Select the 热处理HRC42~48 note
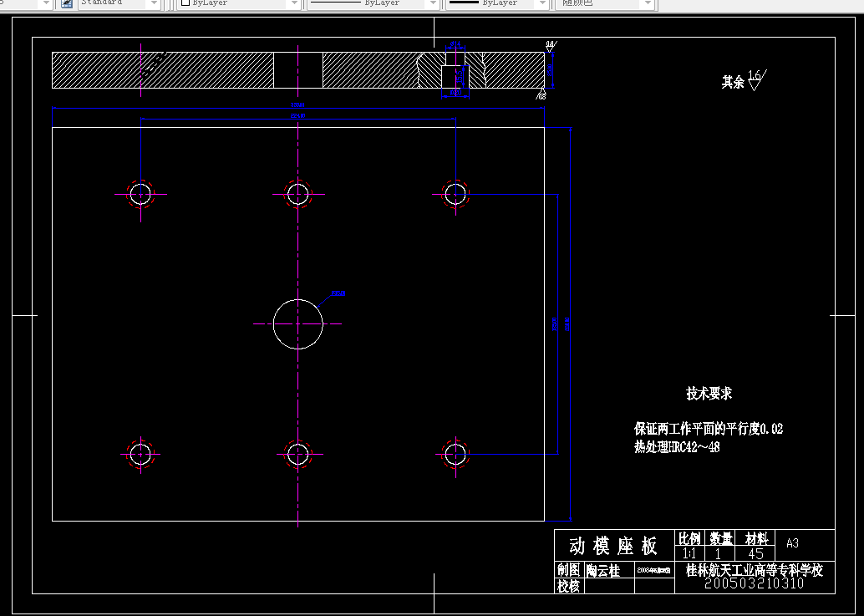 pyautogui.click(x=677, y=447)
